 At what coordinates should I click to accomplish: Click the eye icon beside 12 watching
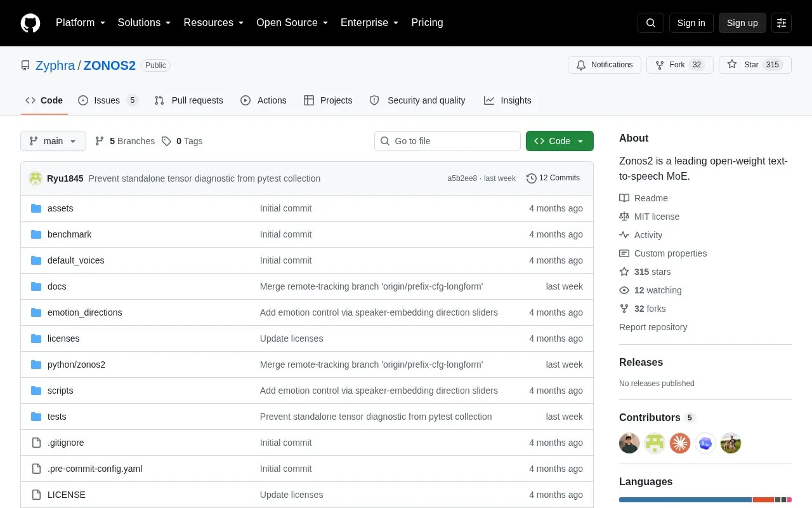click(624, 290)
